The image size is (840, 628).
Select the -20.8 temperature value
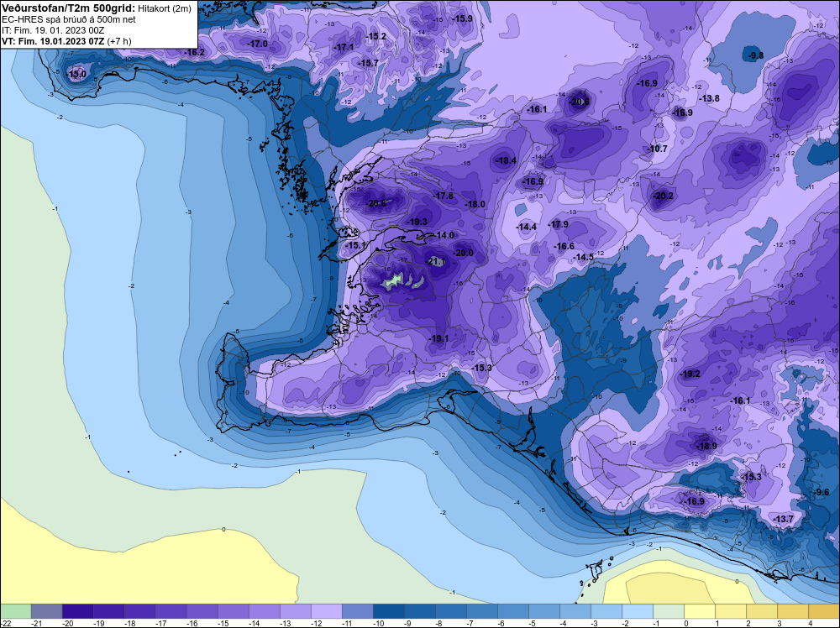376,203
